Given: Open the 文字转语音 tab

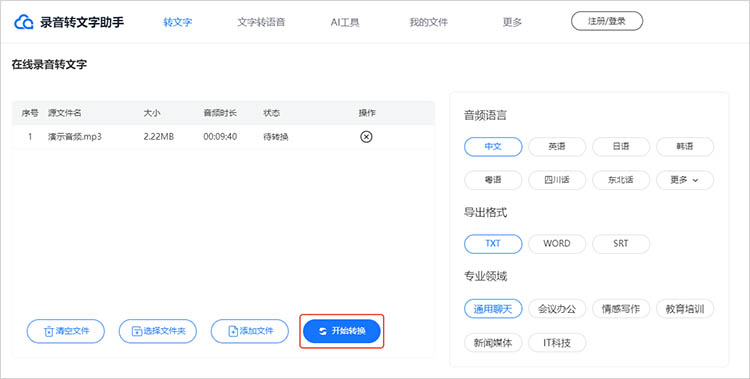Looking at the screenshot, I should [261, 22].
